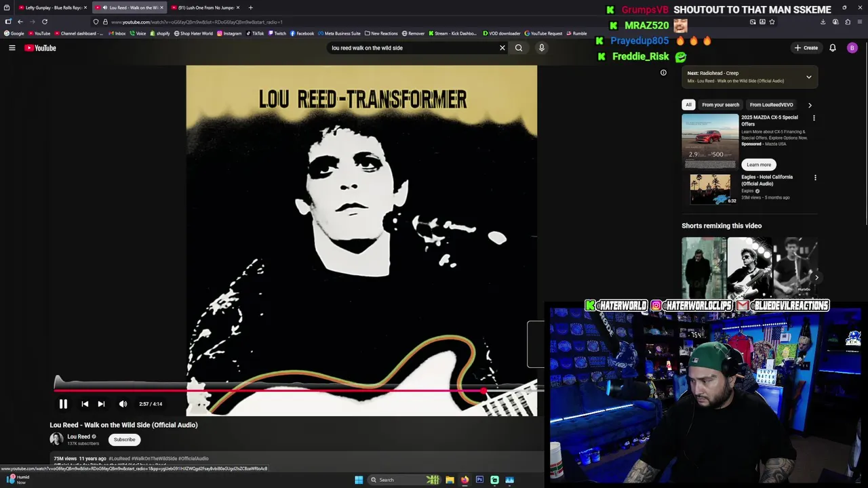Open the New Reactions bookmarks folder
868x488 pixels.
click(381, 33)
